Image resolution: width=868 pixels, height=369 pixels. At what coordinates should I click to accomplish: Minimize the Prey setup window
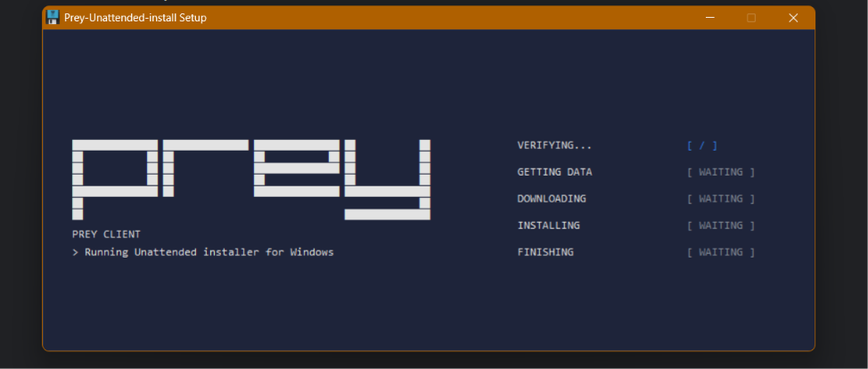(710, 18)
